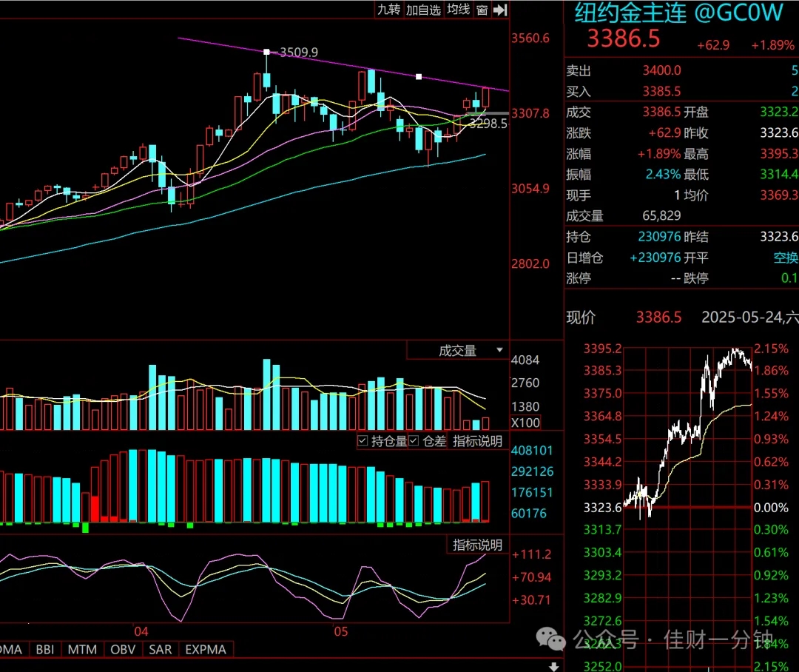This screenshot has height=672, width=799.
Task: Click the down arrow icon at bottom
Action: [x=554, y=666]
